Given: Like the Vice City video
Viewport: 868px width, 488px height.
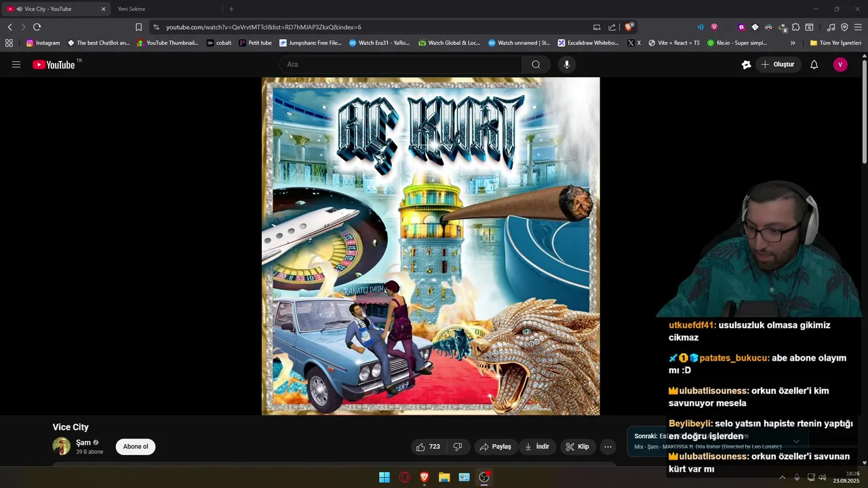Looking at the screenshot, I should (x=429, y=447).
